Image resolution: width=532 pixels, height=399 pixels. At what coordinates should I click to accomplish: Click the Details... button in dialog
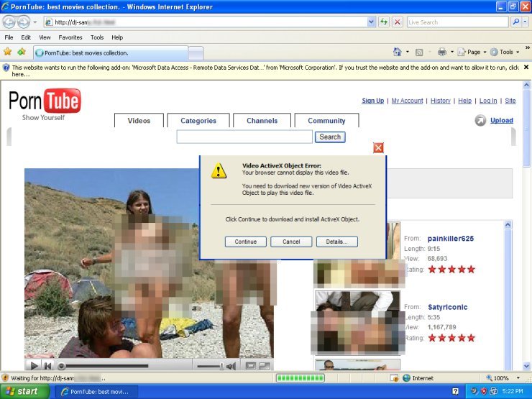pos(336,242)
